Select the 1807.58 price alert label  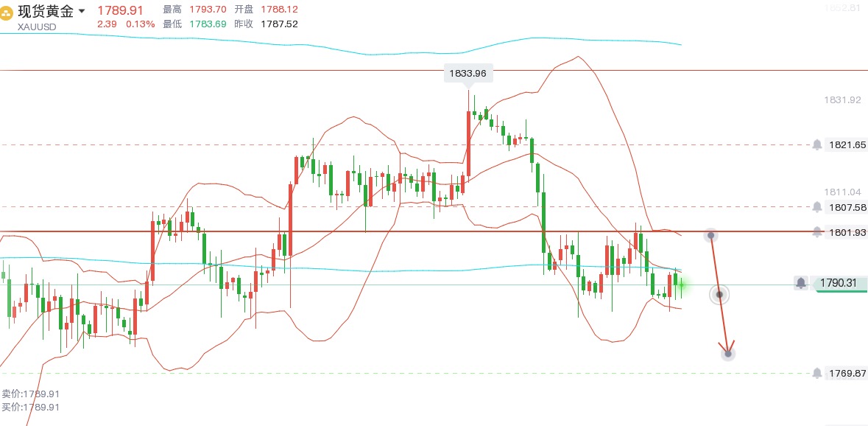coord(847,207)
